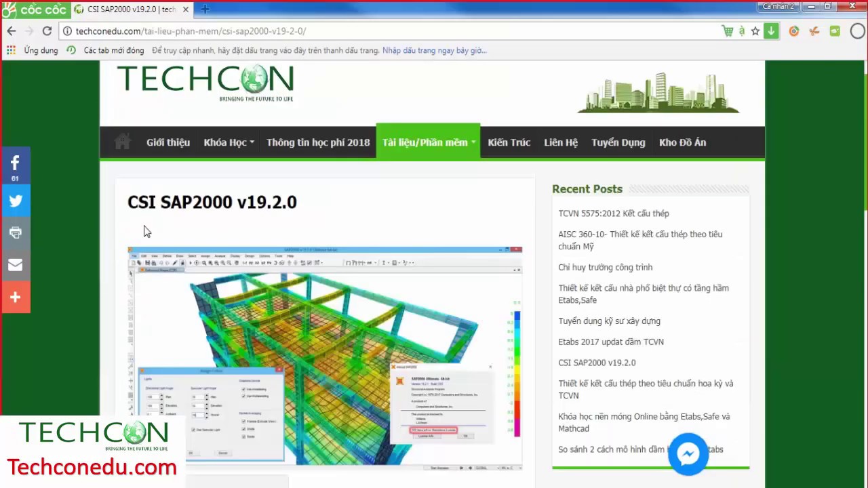
Task: Open Các tab mới đóng bookmark
Action: tap(106, 50)
